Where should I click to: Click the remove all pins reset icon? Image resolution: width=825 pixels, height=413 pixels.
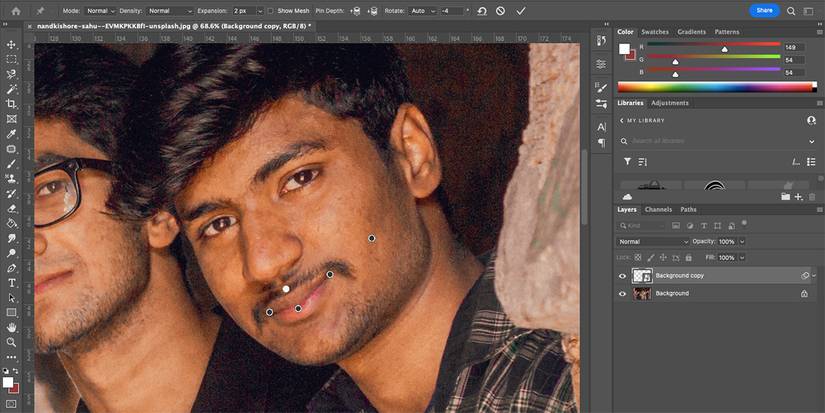click(482, 10)
